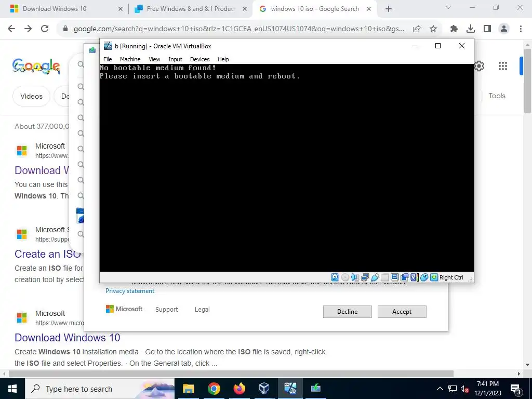The height and width of the screenshot is (399, 532).
Task: Click the audio status icon in VirtualBox
Action: (355, 277)
